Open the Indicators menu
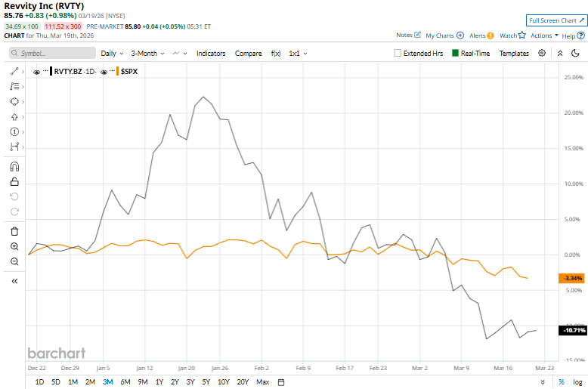Screen dimensions: 588x389 (x=211, y=54)
